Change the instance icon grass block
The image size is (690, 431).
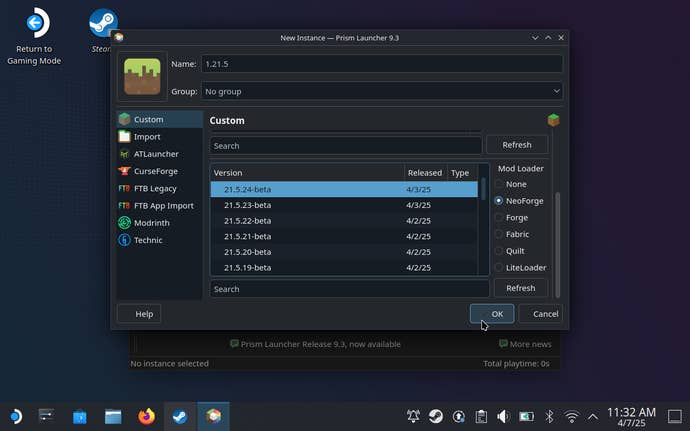(x=142, y=77)
